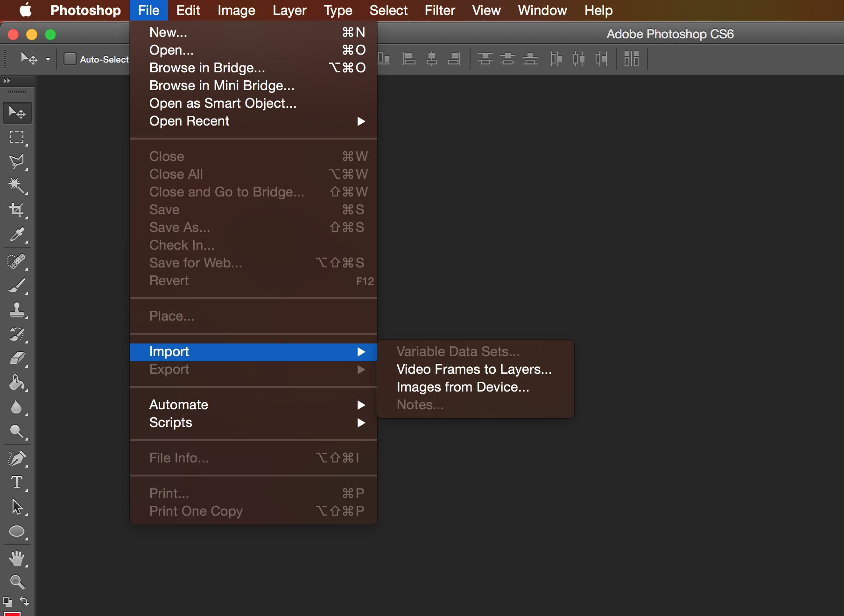
Task: Distribute bottom edges in options bar
Action: pyautogui.click(x=530, y=59)
